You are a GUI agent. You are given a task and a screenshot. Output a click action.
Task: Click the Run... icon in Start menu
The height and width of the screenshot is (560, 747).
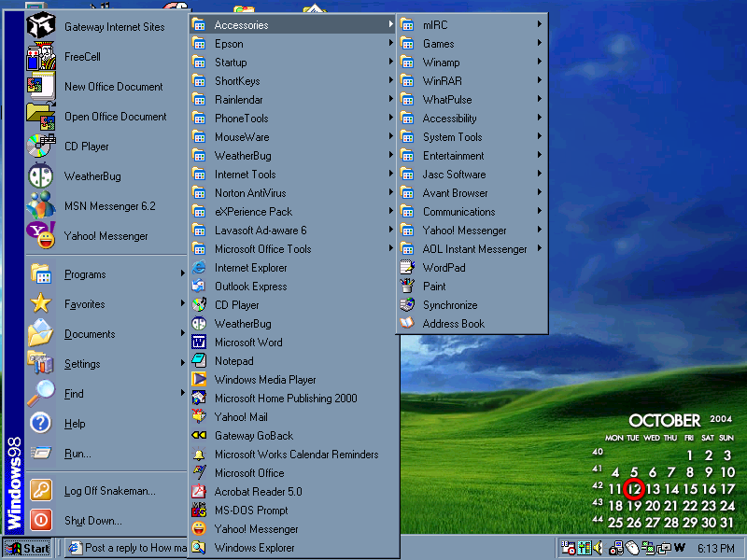[x=41, y=453]
